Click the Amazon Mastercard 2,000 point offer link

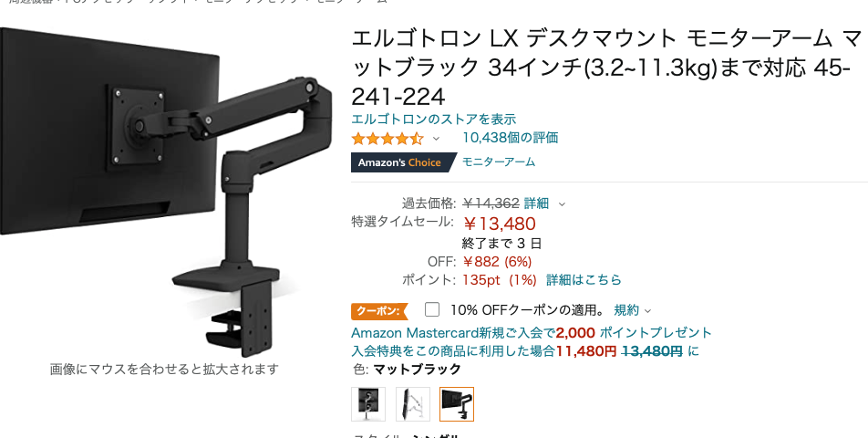coord(532,333)
